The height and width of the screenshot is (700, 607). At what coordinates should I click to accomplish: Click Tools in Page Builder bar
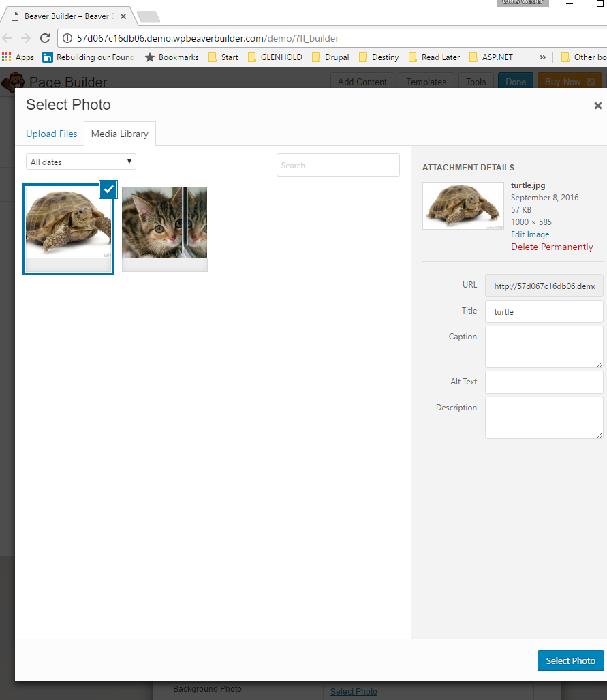pyautogui.click(x=476, y=82)
